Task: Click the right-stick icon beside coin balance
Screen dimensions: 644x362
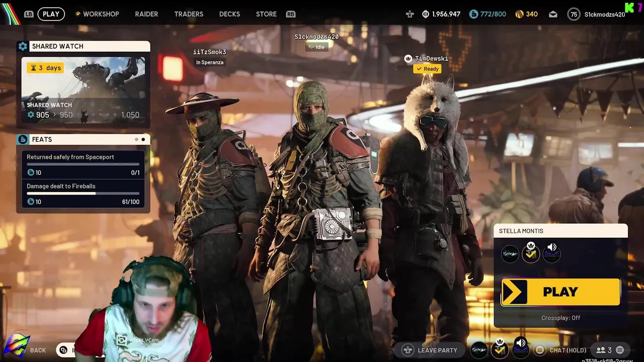Action: [x=410, y=14]
